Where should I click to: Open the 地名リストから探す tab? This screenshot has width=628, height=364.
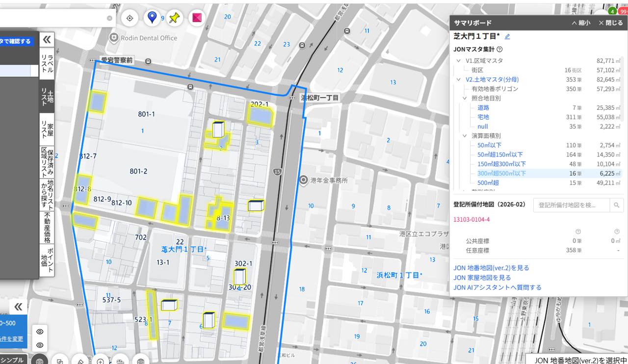click(x=46, y=194)
